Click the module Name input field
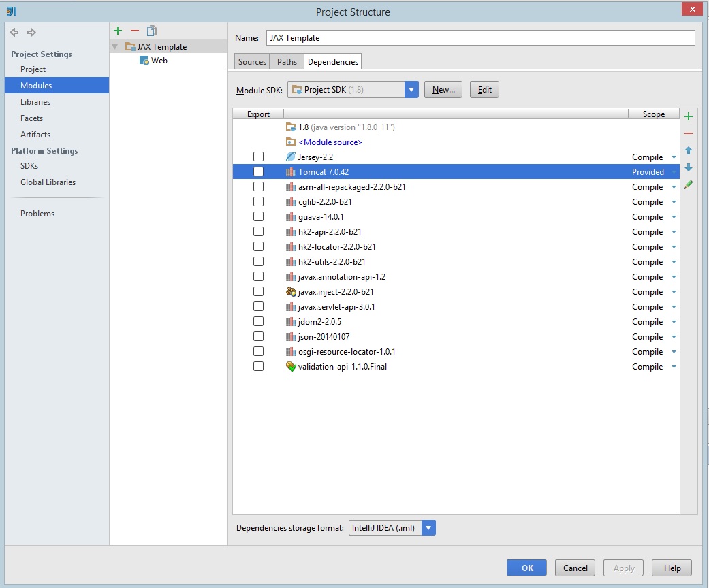The width and height of the screenshot is (709, 588). click(x=481, y=38)
